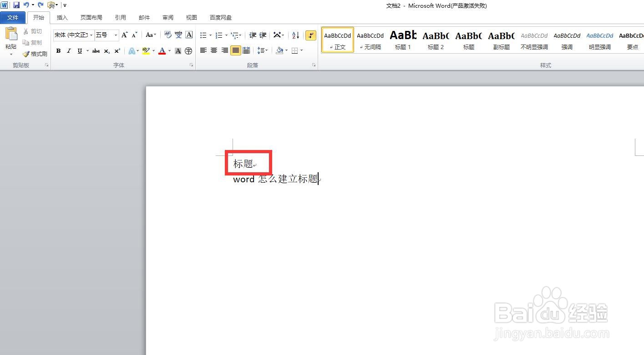The image size is (644, 355).
Task: Apply the 正文 (Normal) style
Action: [338, 40]
